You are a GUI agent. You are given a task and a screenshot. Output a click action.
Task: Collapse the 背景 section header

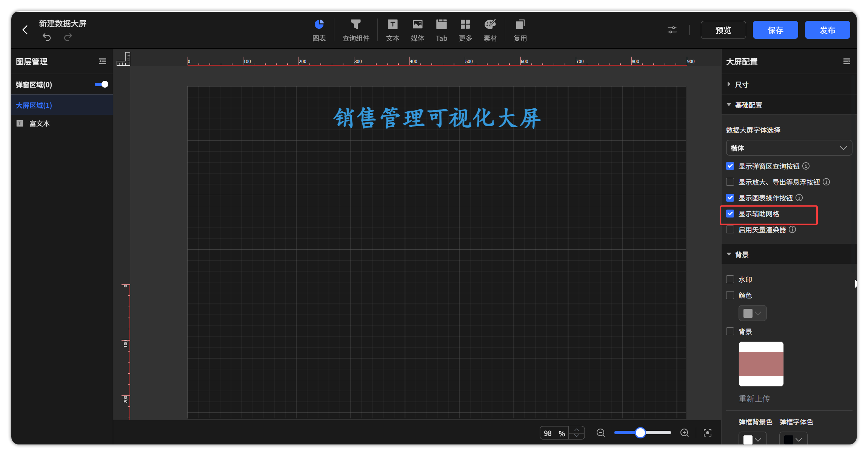[x=789, y=255]
